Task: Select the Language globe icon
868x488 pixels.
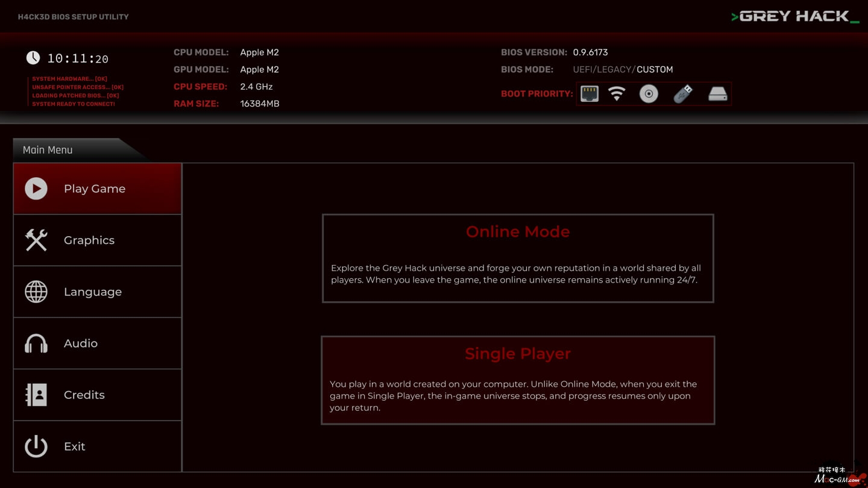Action: click(x=36, y=292)
